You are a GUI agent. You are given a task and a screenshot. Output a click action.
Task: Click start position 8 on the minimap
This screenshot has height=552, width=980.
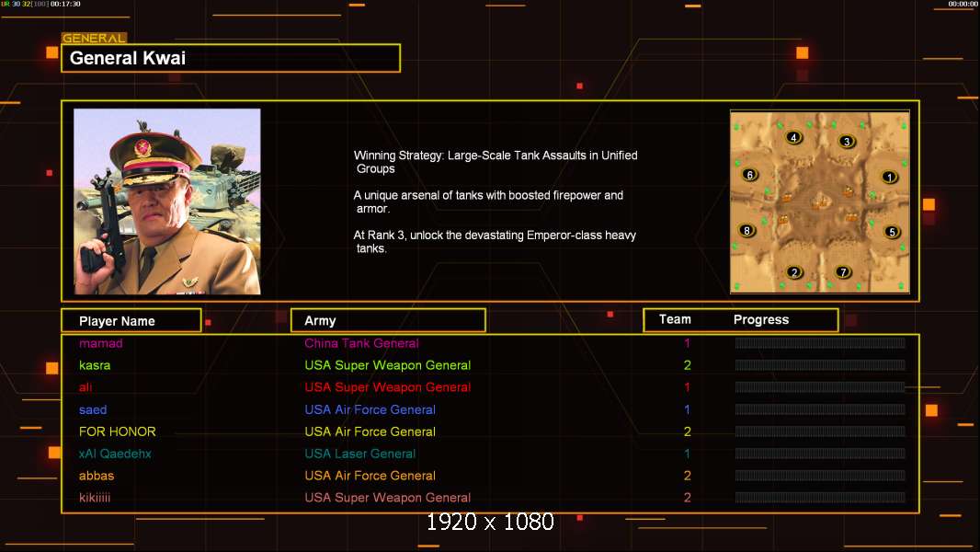click(x=746, y=230)
